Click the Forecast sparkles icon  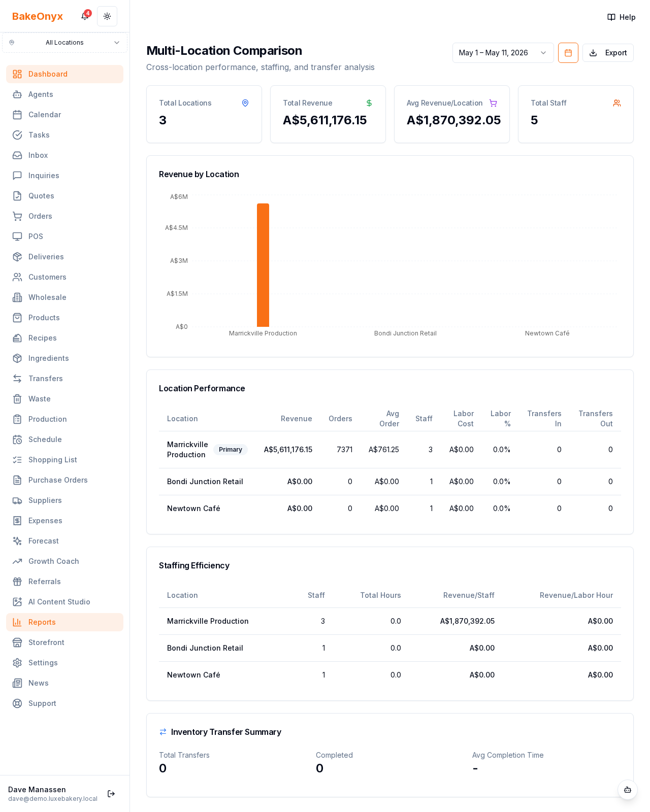[x=17, y=541]
